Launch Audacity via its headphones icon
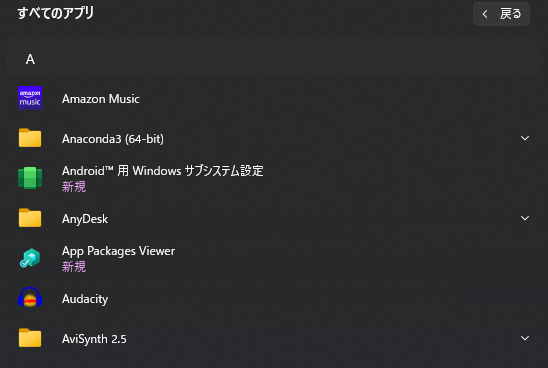The image size is (548, 368). tap(30, 298)
